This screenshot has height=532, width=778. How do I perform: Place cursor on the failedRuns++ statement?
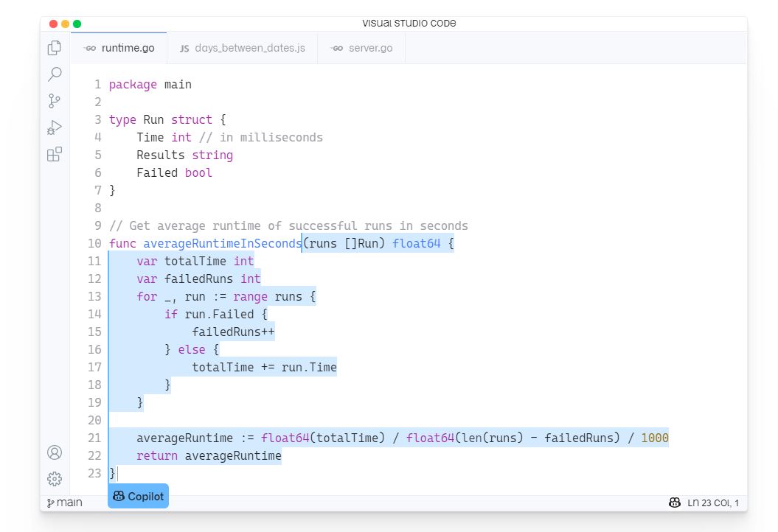coord(233,332)
